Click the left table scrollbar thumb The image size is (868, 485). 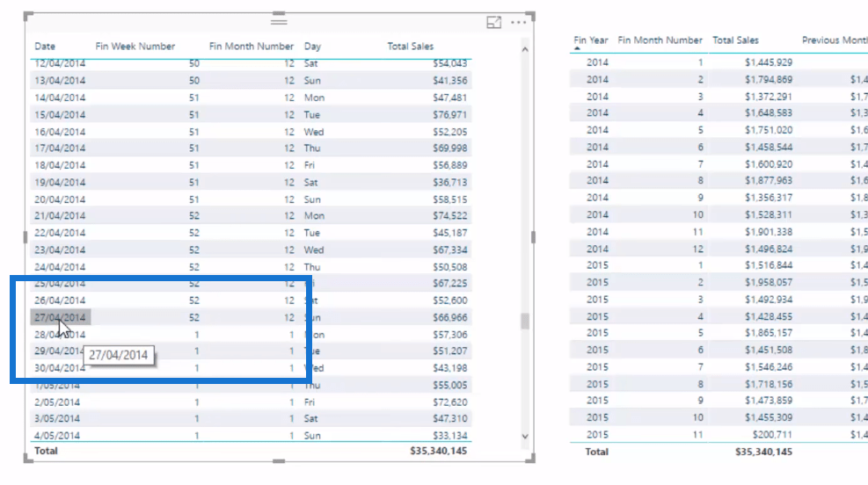(525, 322)
